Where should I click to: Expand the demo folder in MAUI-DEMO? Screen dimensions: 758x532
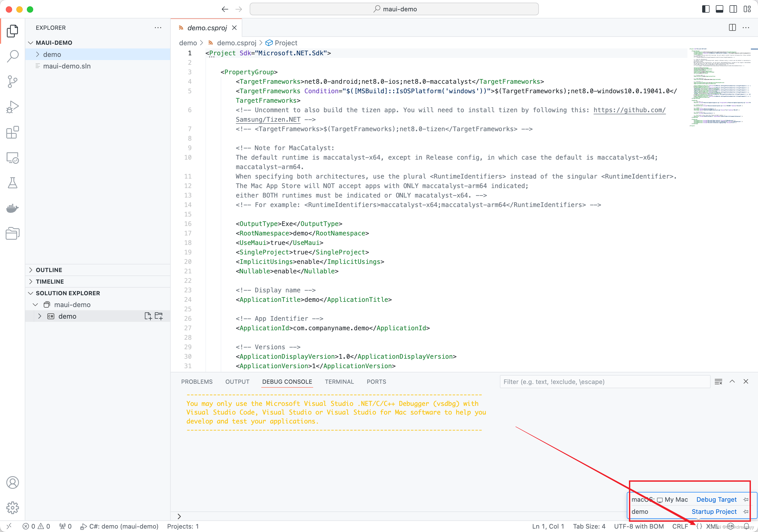pyautogui.click(x=52, y=55)
